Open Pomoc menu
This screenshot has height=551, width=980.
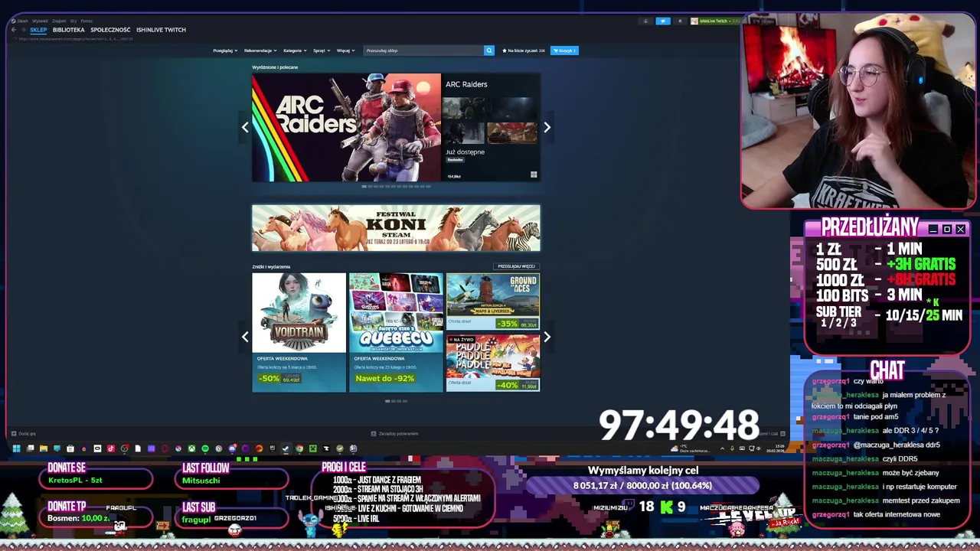coord(87,21)
